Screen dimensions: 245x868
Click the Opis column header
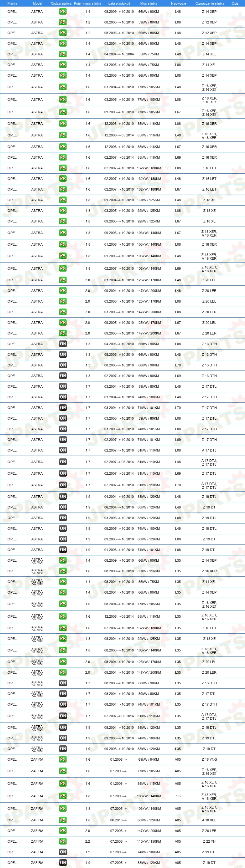coord(235,3)
